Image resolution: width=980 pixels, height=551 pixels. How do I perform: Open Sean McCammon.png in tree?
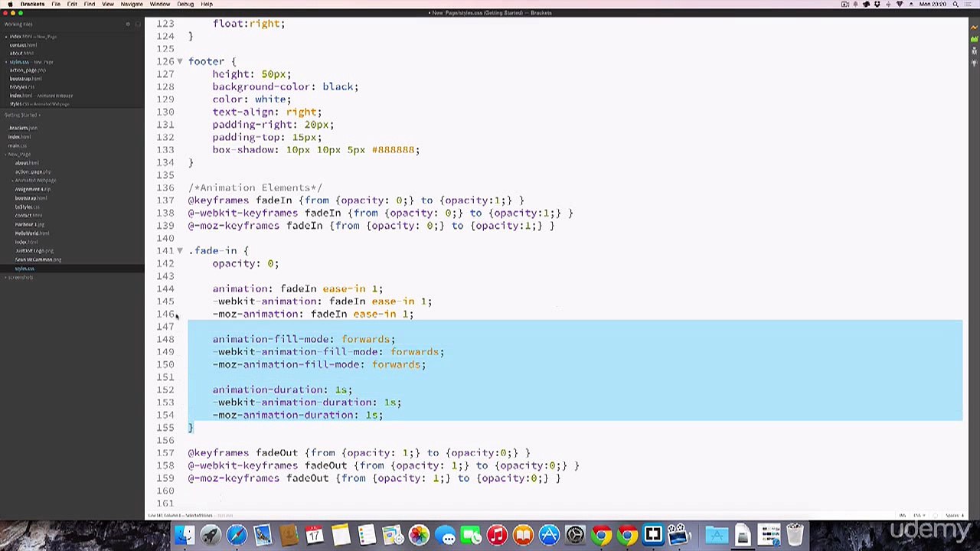38,259
